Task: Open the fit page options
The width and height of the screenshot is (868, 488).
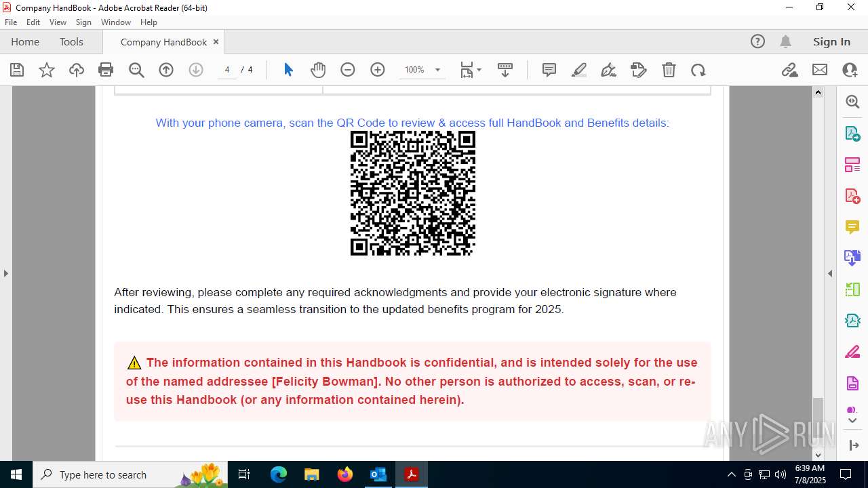Action: point(471,70)
